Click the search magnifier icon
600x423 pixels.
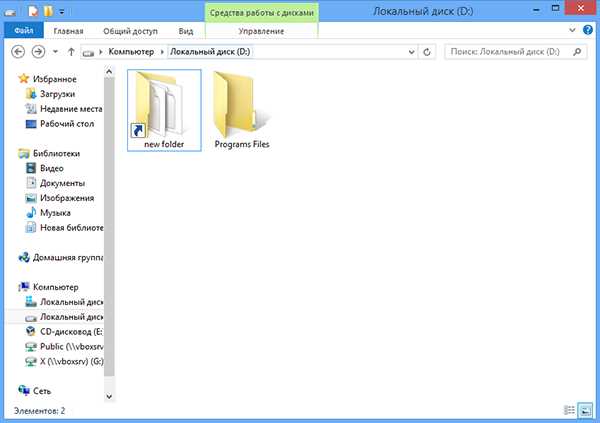click(x=577, y=52)
